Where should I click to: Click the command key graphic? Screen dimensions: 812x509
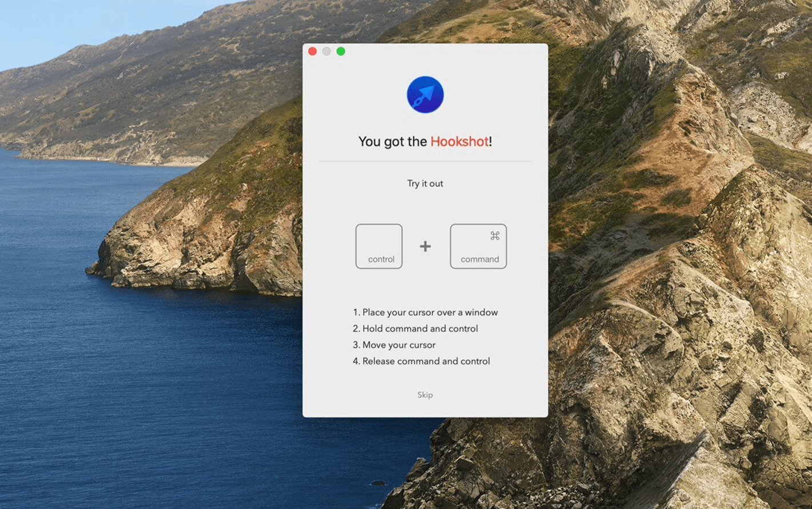pos(478,246)
